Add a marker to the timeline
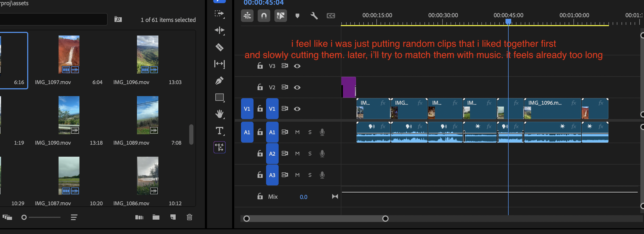644x234 pixels. click(297, 16)
